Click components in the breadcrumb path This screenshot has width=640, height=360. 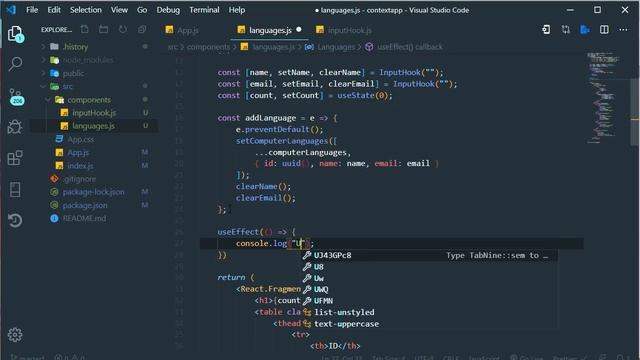pyautogui.click(x=208, y=47)
